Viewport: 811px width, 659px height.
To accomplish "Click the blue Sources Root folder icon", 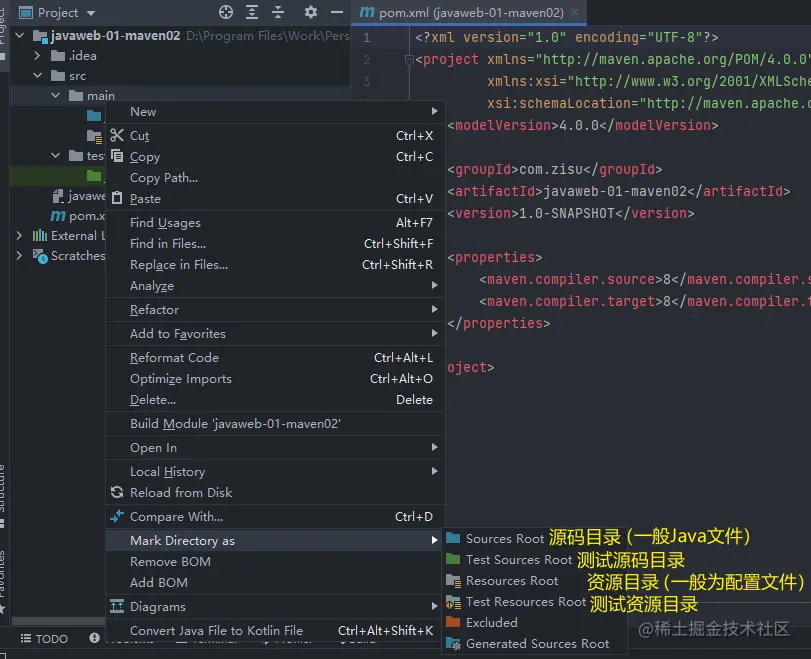I will click(453, 538).
